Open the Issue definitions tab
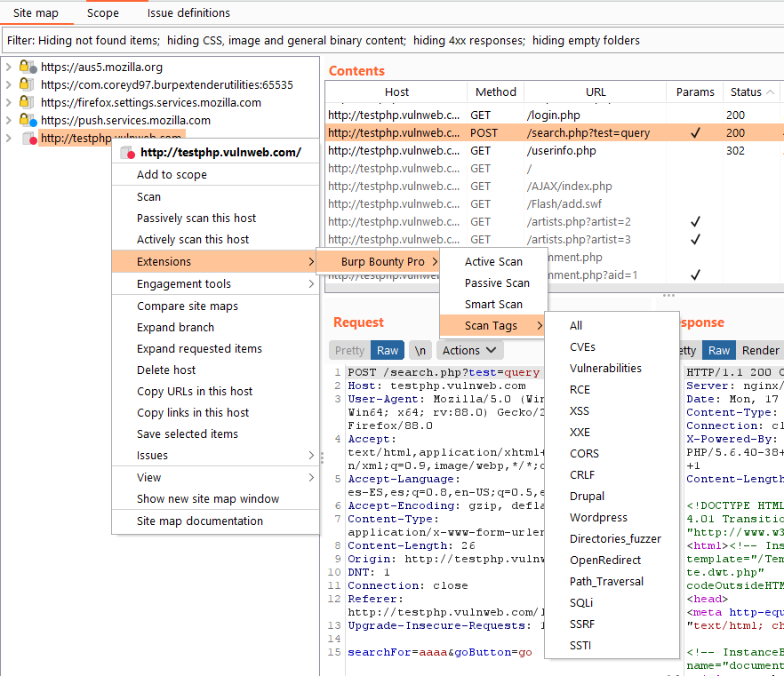 click(x=188, y=13)
